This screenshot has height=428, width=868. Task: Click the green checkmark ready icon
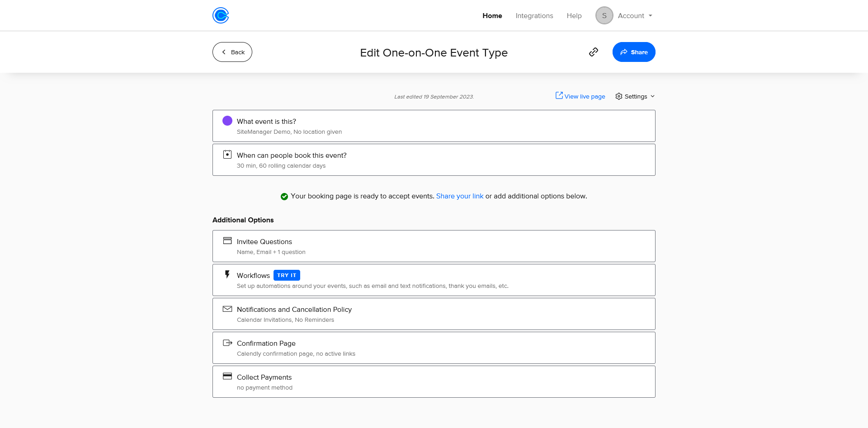coord(284,196)
